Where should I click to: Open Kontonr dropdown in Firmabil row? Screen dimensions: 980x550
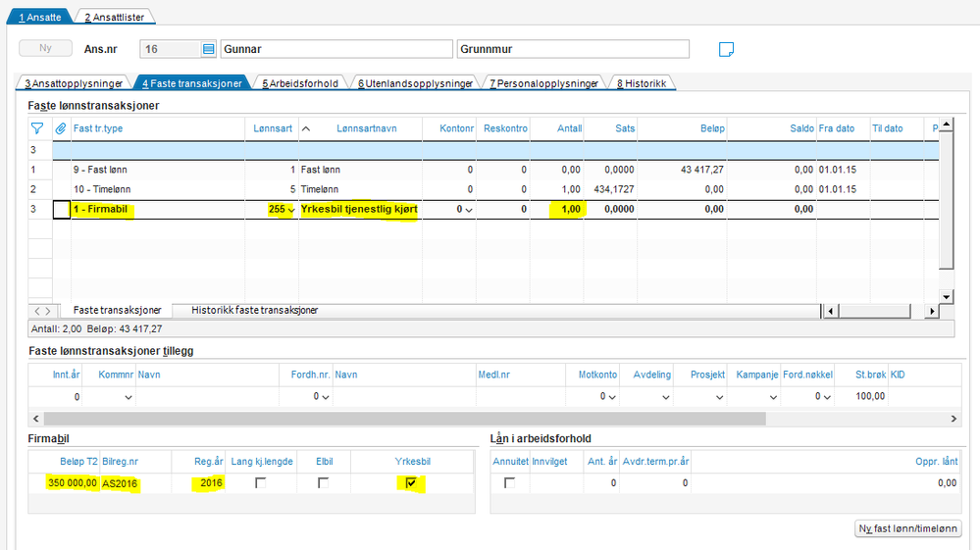(x=469, y=210)
